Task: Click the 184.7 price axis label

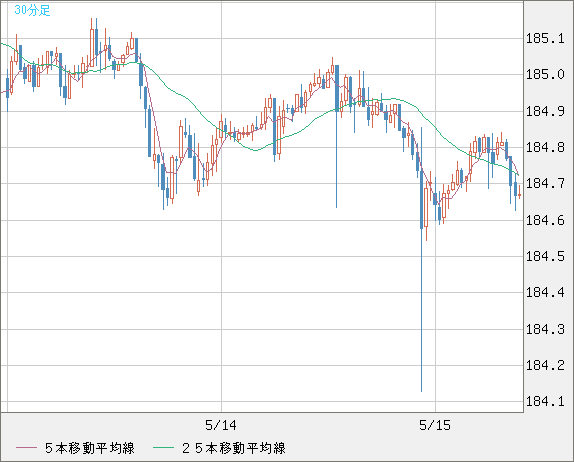Action: [545, 183]
